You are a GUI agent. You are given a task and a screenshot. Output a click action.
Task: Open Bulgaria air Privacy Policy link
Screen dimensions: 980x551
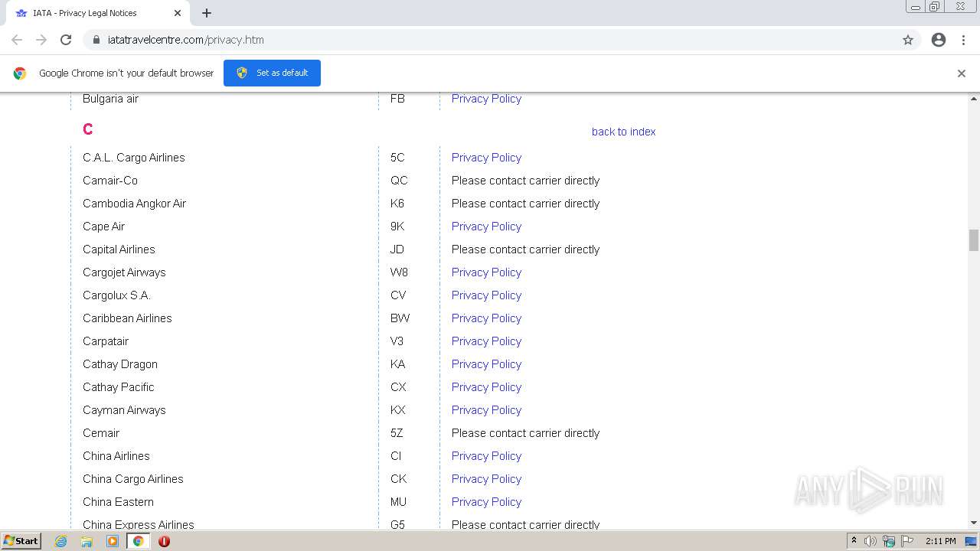486,99
